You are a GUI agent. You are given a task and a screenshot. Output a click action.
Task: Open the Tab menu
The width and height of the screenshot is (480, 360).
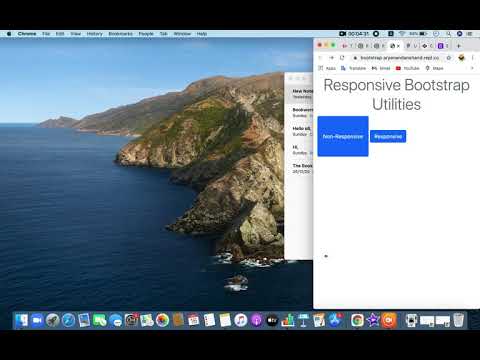click(x=163, y=34)
